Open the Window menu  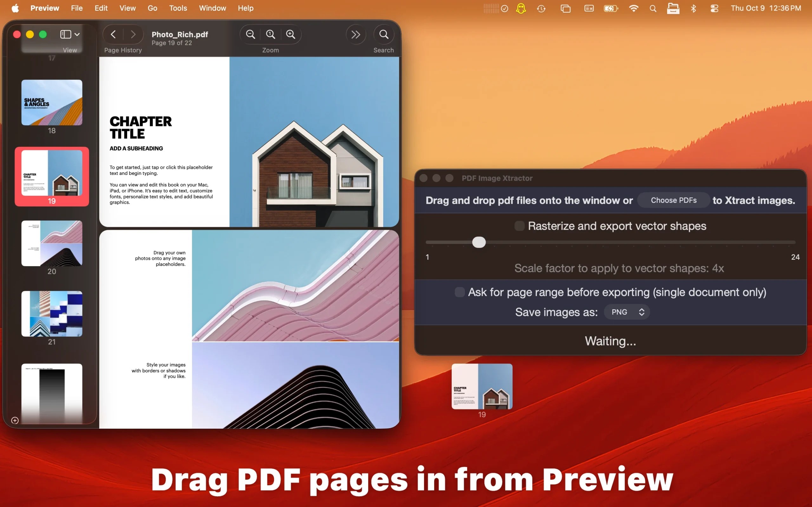pyautogui.click(x=213, y=8)
